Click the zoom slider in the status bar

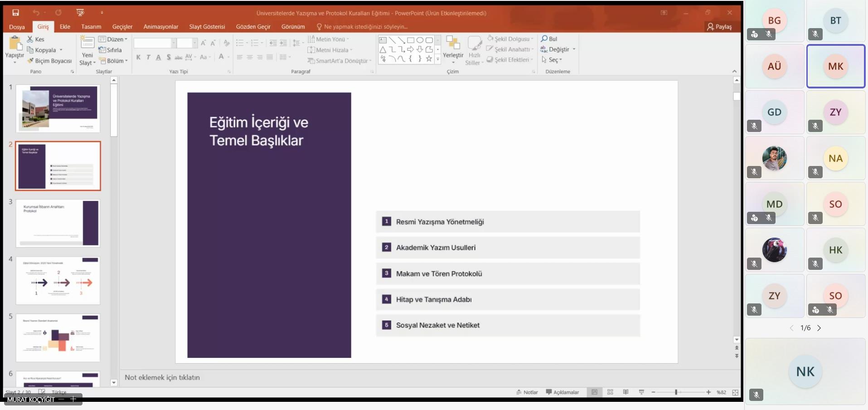[676, 392]
